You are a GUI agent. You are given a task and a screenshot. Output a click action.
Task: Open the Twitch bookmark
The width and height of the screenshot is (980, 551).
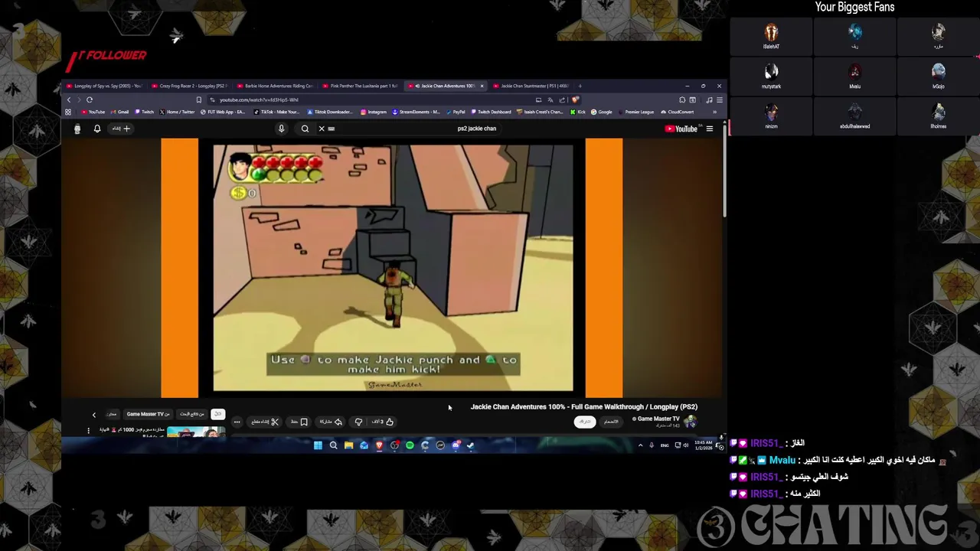tap(144, 112)
